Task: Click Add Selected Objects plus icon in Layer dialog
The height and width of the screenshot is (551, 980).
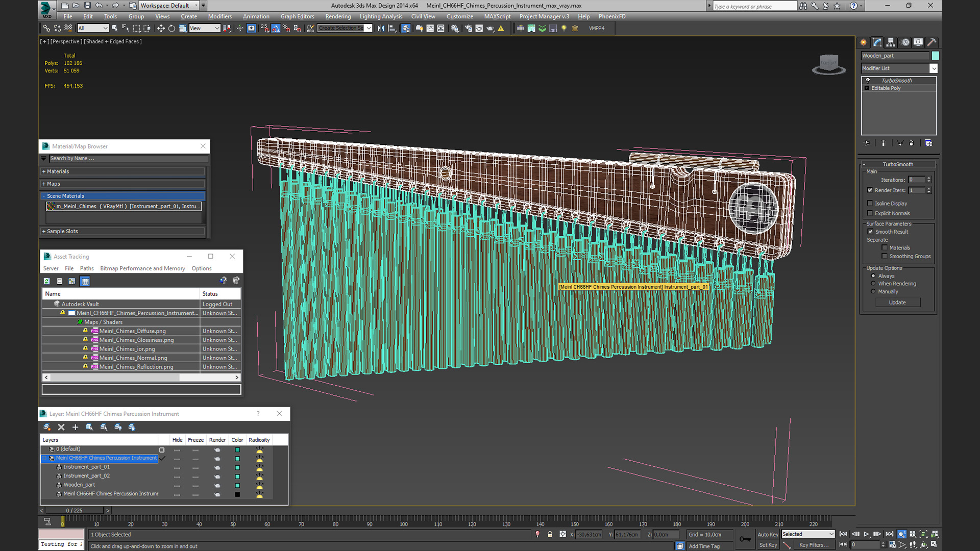Action: [x=75, y=427]
